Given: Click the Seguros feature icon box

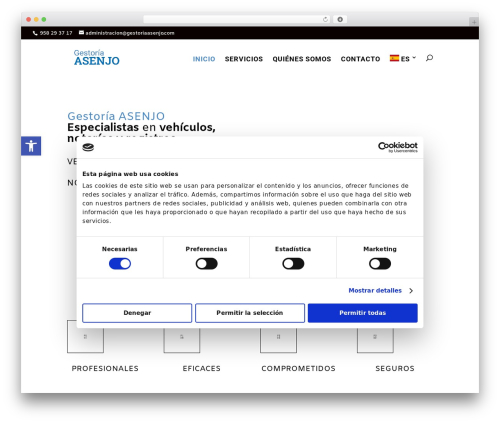Looking at the screenshot, I should click(x=375, y=338).
